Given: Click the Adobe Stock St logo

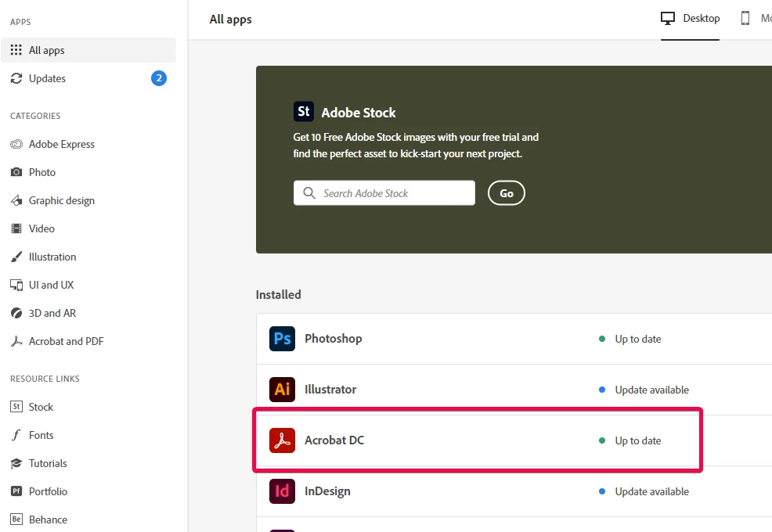Looking at the screenshot, I should click(x=304, y=112).
